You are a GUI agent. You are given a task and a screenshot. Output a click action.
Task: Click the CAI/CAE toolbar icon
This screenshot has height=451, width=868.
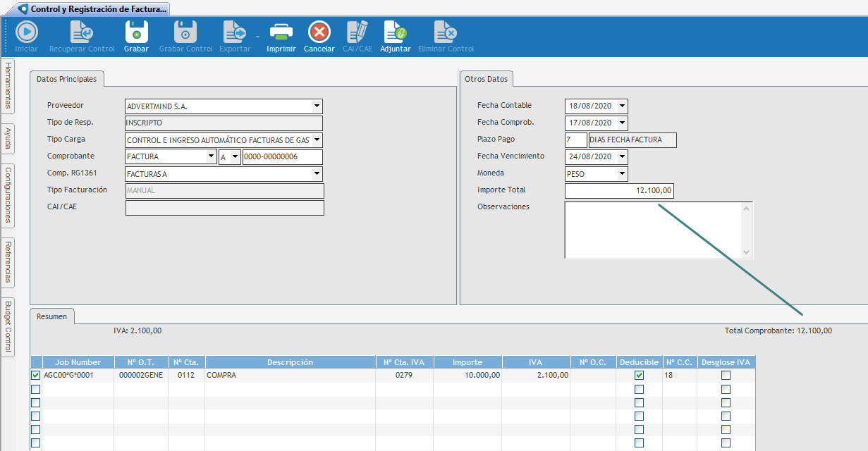point(357,32)
